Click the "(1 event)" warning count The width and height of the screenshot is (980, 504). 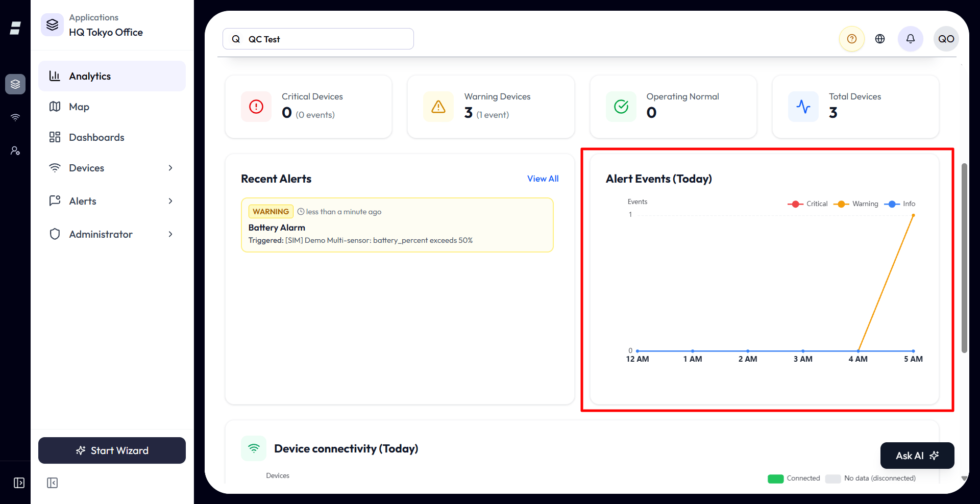[x=493, y=115]
